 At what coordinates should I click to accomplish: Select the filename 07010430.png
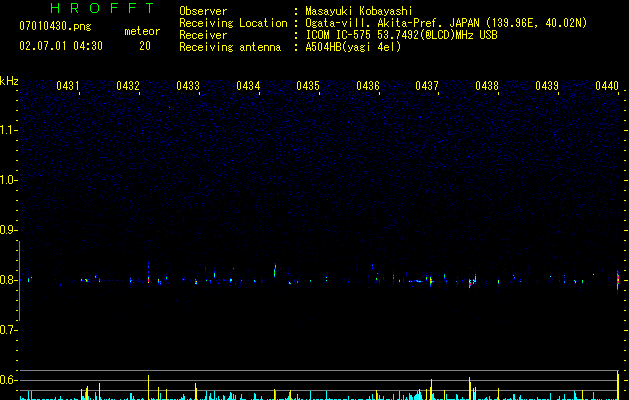coord(55,26)
